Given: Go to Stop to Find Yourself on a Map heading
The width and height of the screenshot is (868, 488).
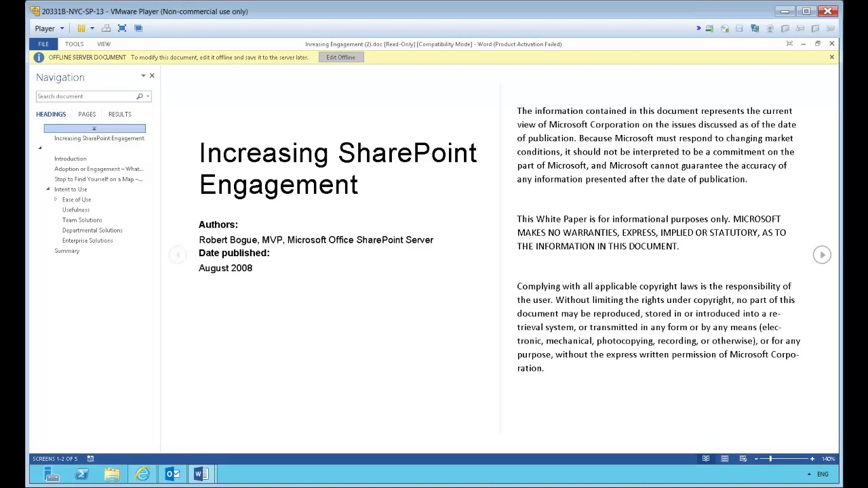Looking at the screenshot, I should point(98,179).
